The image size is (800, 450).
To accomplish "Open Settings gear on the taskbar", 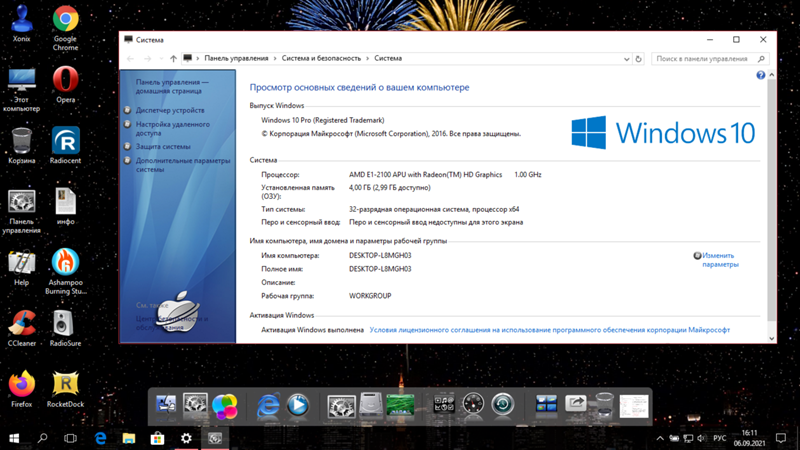I will click(x=186, y=438).
